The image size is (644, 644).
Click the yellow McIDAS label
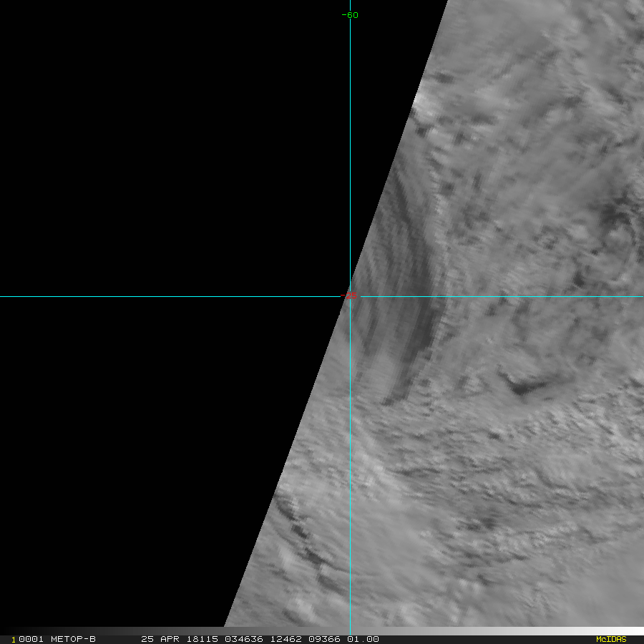pyautogui.click(x=611, y=639)
